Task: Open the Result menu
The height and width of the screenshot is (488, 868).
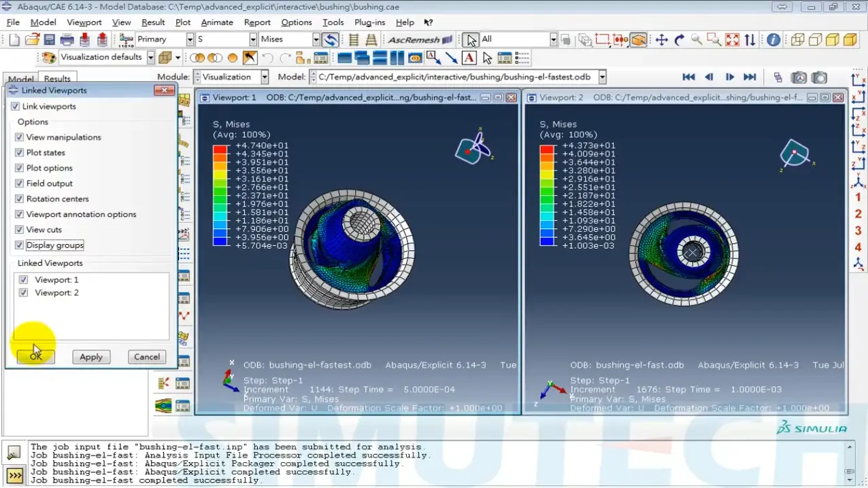Action: (153, 22)
